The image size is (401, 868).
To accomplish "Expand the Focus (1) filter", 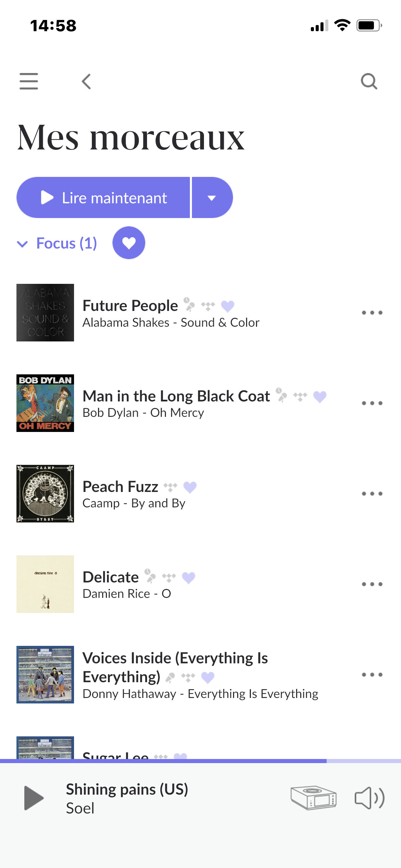I will pos(58,243).
